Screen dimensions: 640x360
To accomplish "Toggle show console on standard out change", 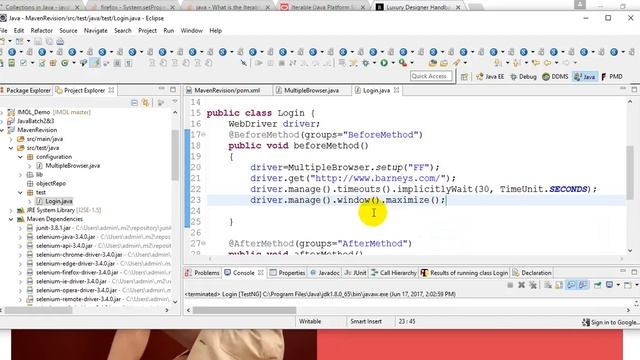I will pyautogui.click(x=571, y=285).
